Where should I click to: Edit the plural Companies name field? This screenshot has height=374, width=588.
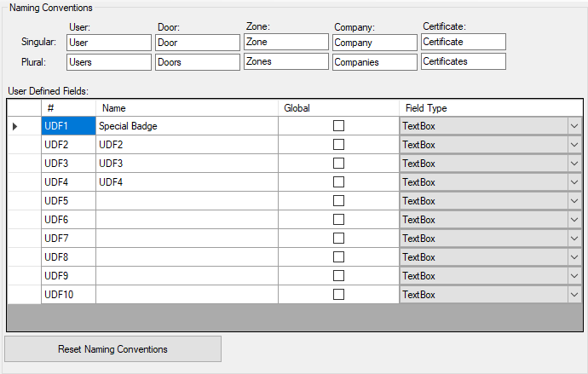[375, 62]
